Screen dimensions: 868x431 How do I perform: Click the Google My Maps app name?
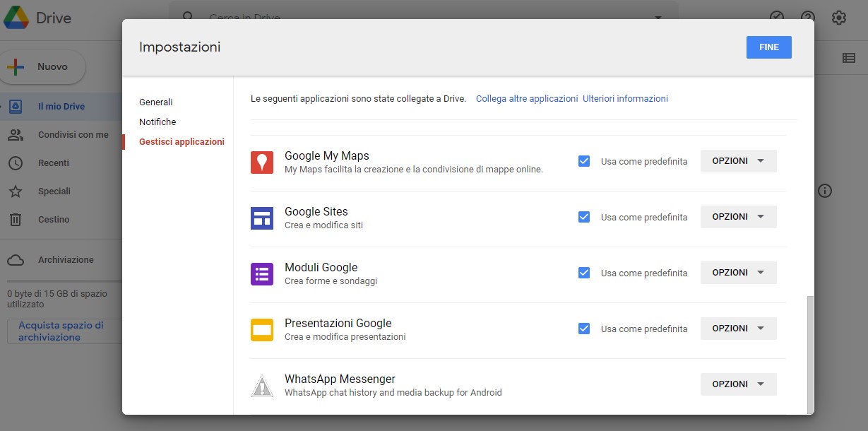[x=327, y=156]
